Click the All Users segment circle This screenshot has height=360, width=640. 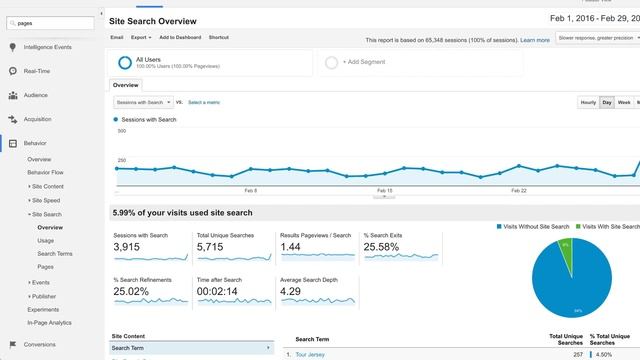click(125, 62)
